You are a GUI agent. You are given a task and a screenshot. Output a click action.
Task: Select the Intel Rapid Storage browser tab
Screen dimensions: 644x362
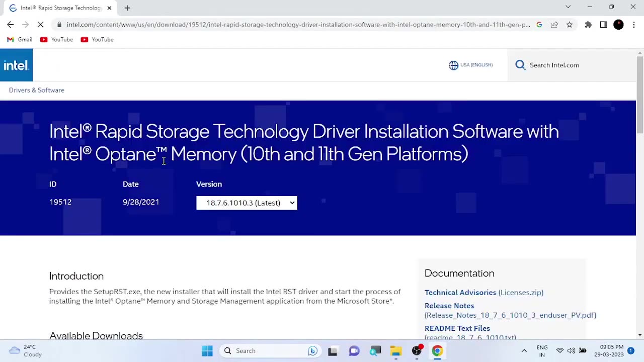coord(61,8)
